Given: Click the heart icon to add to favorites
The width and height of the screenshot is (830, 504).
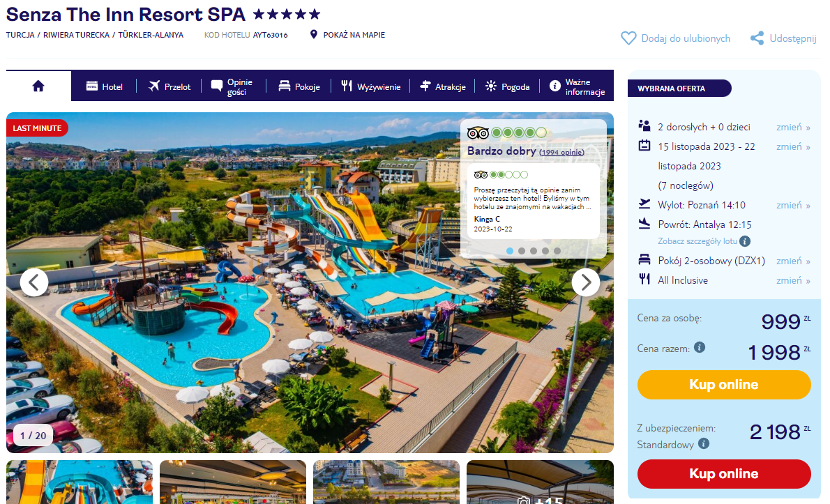Looking at the screenshot, I should 628,38.
